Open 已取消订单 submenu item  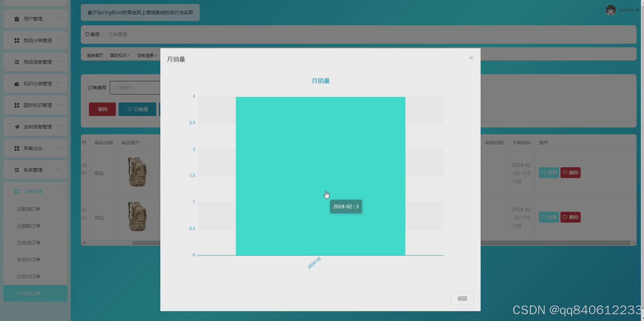tap(35, 209)
